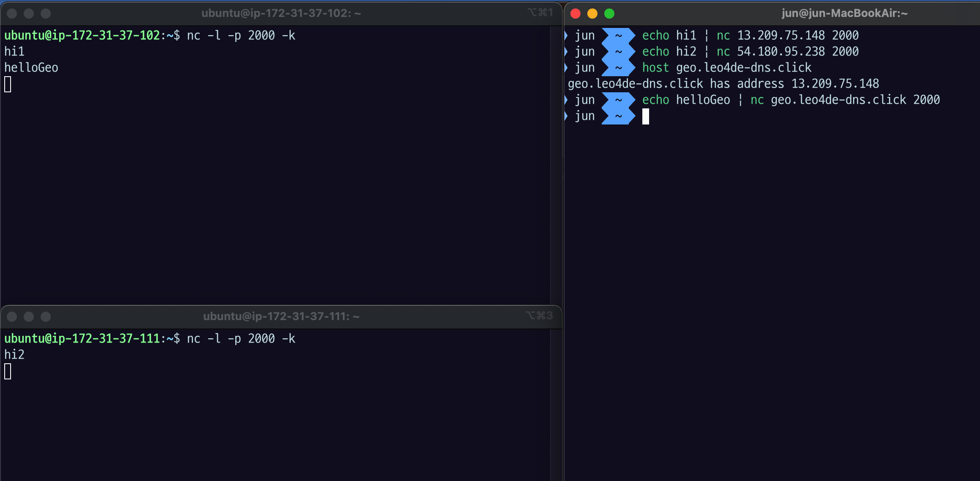Click the ⌥⌘3 shortcut indicator
Viewport: 980px width, 481px height.
click(x=539, y=316)
